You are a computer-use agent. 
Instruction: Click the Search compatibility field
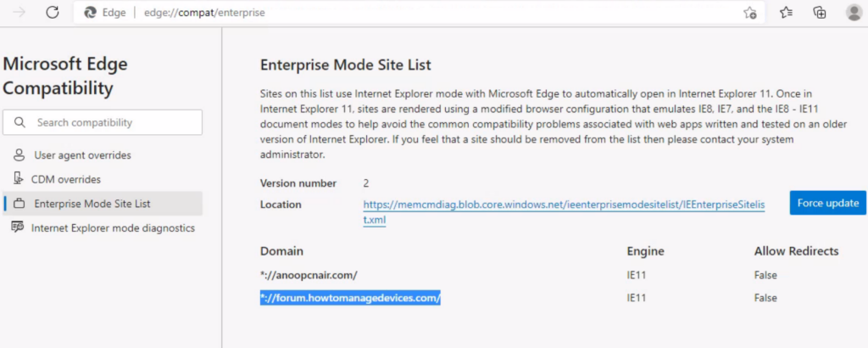(x=103, y=122)
